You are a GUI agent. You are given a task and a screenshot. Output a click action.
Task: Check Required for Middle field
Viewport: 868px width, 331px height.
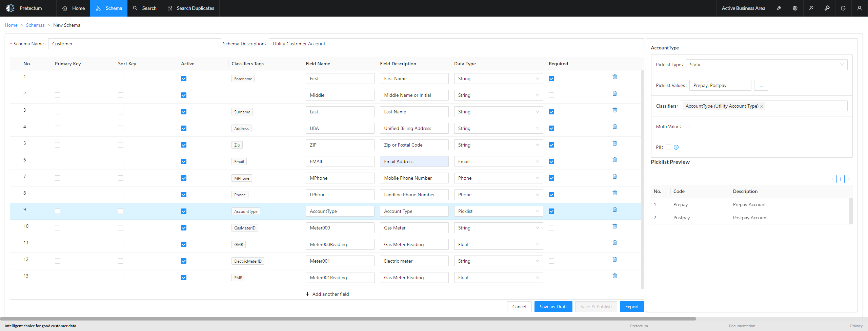click(551, 95)
